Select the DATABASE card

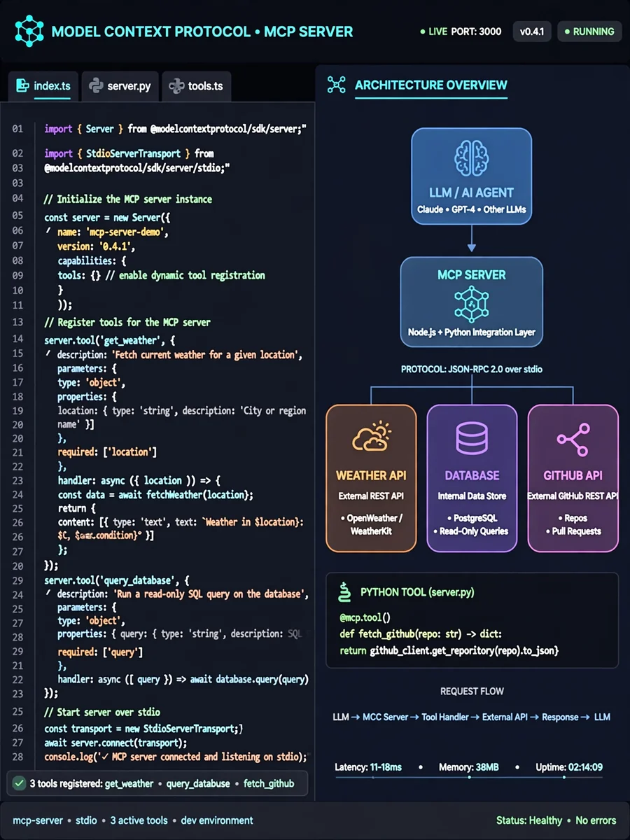(x=472, y=478)
